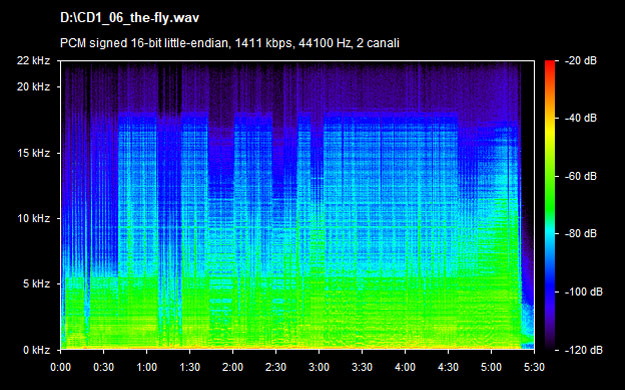Select the 1:00 mark on time axis
This screenshot has width=625, height=390.
[147, 367]
